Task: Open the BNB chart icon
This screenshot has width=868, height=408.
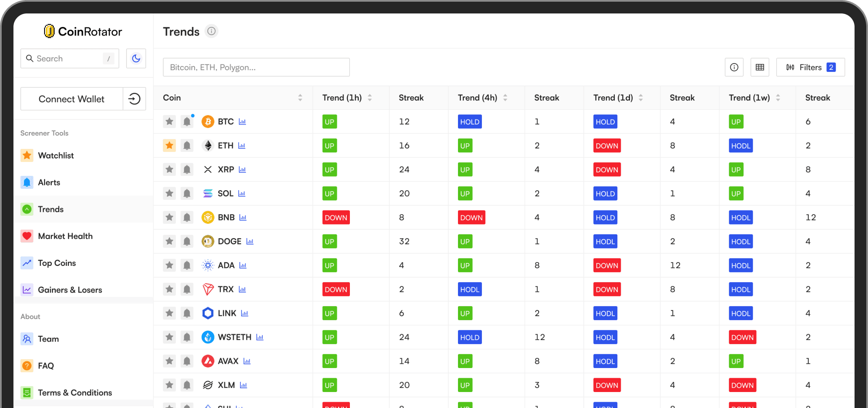Action: [243, 217]
